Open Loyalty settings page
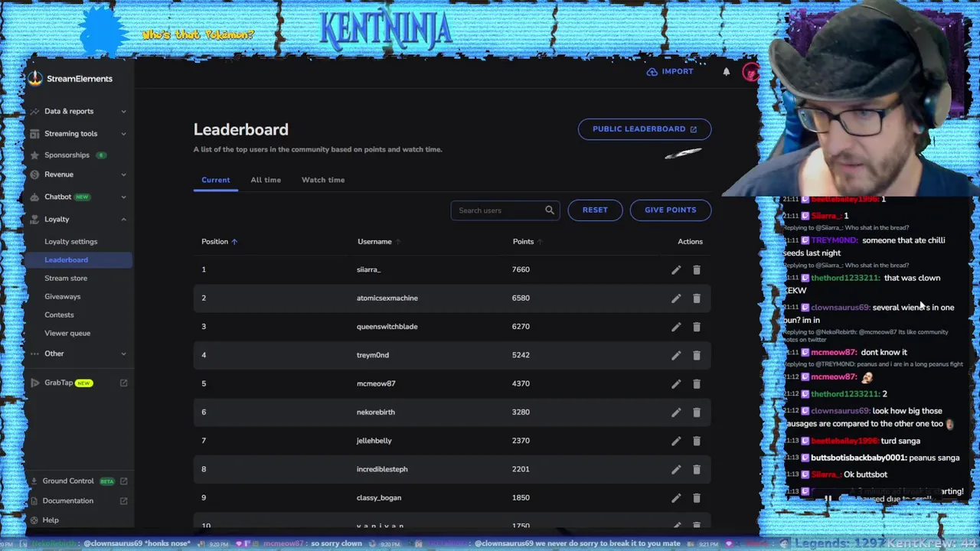Image resolution: width=980 pixels, height=551 pixels. point(70,241)
